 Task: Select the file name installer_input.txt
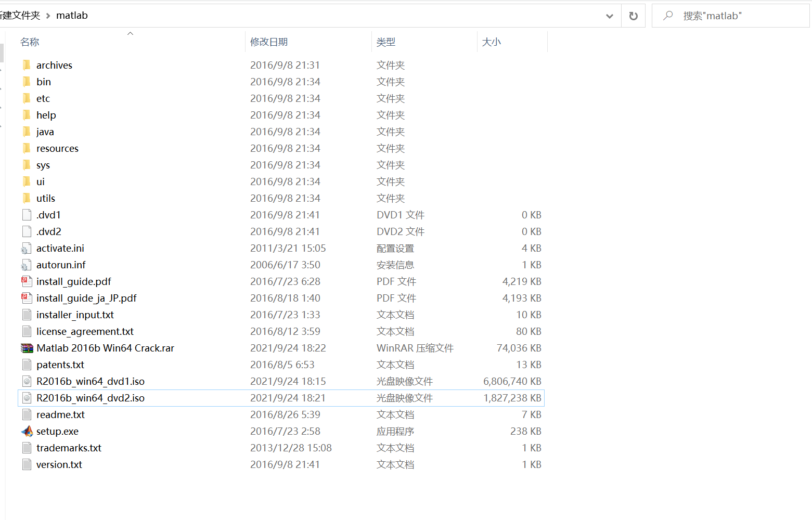pos(75,315)
